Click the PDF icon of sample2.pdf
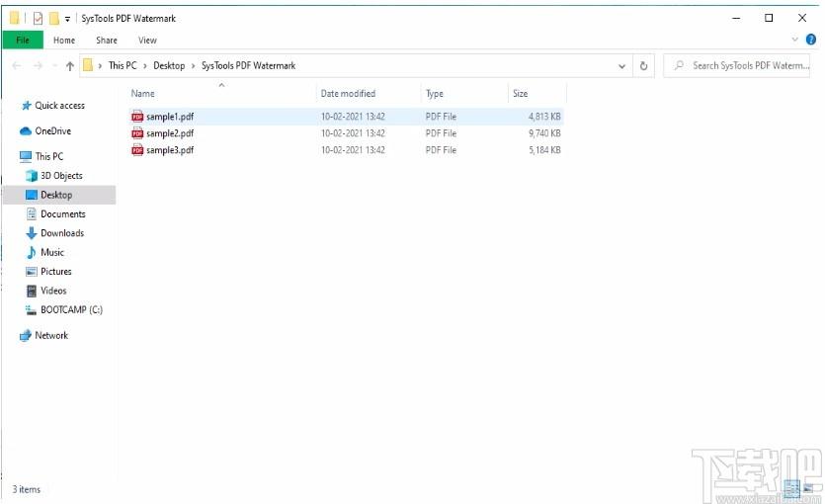The image size is (825, 504). 137,133
